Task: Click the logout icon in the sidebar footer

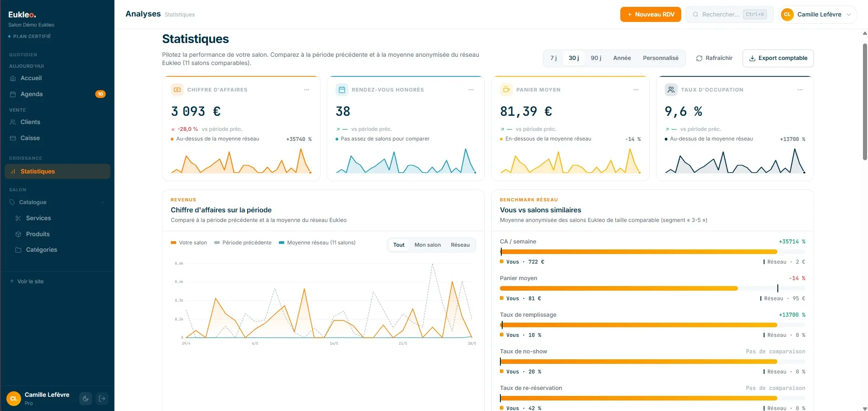Action: coord(102,399)
